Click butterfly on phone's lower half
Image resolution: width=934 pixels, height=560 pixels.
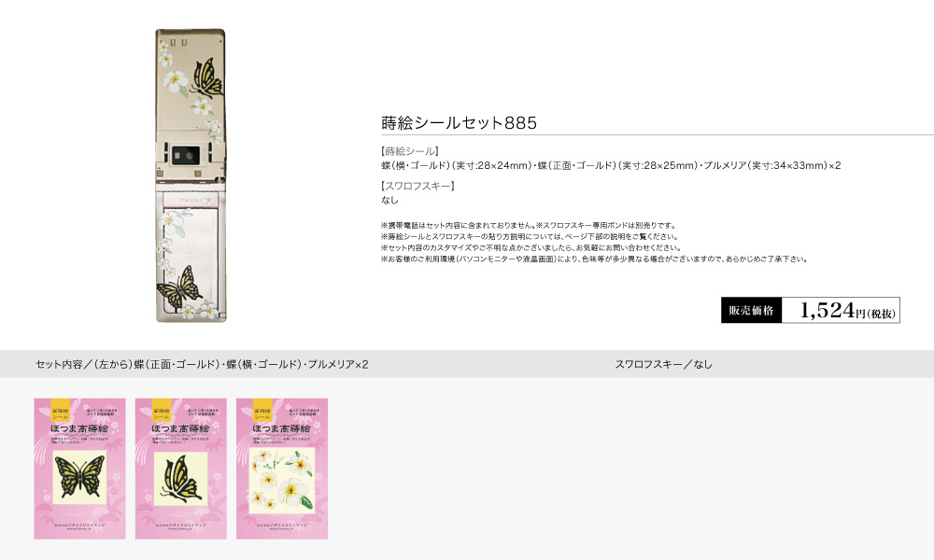(179, 288)
